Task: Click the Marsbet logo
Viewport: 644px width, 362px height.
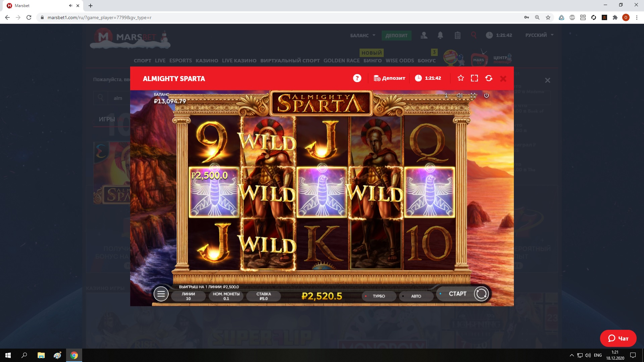Action: 130,38
